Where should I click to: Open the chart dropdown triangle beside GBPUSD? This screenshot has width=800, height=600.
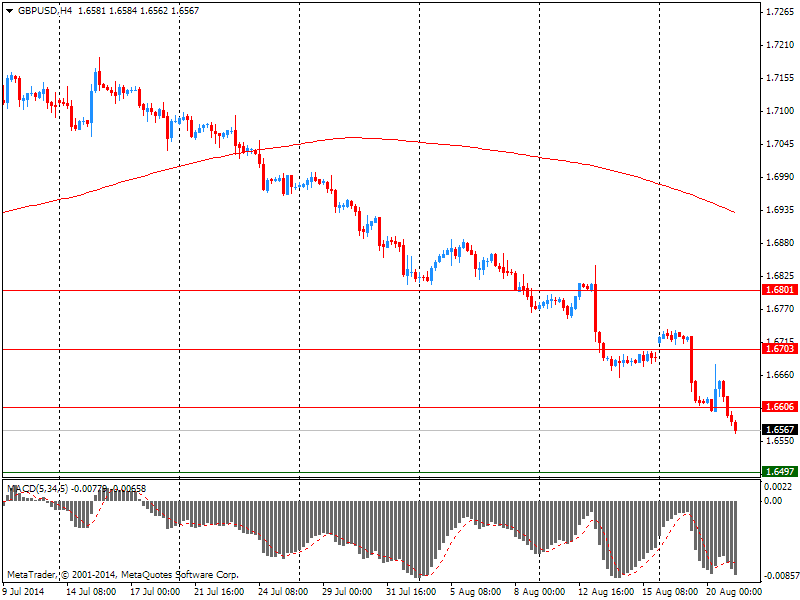click(x=9, y=11)
